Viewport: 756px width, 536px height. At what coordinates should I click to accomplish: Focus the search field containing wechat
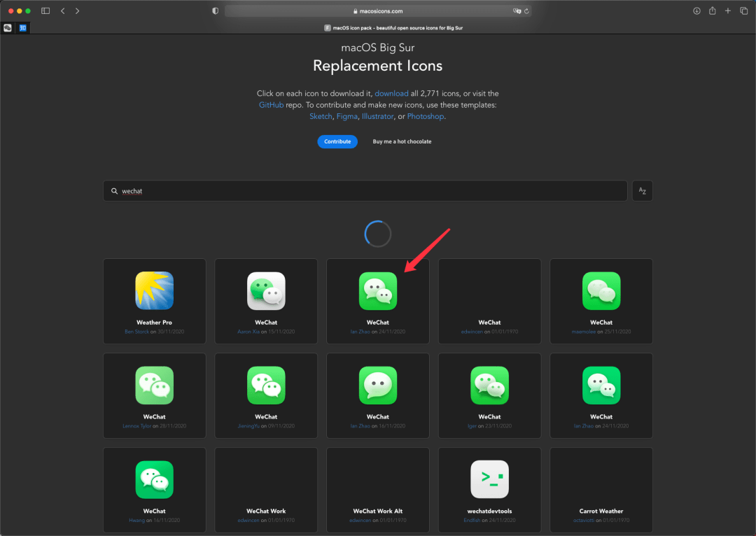click(x=365, y=191)
